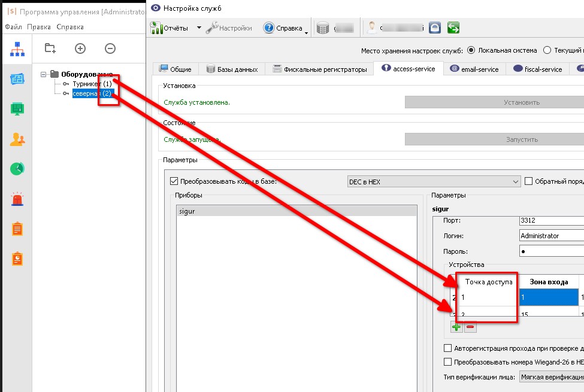Open the equipment hierarchy sidebar icon
584x392 pixels.
pos(17,49)
